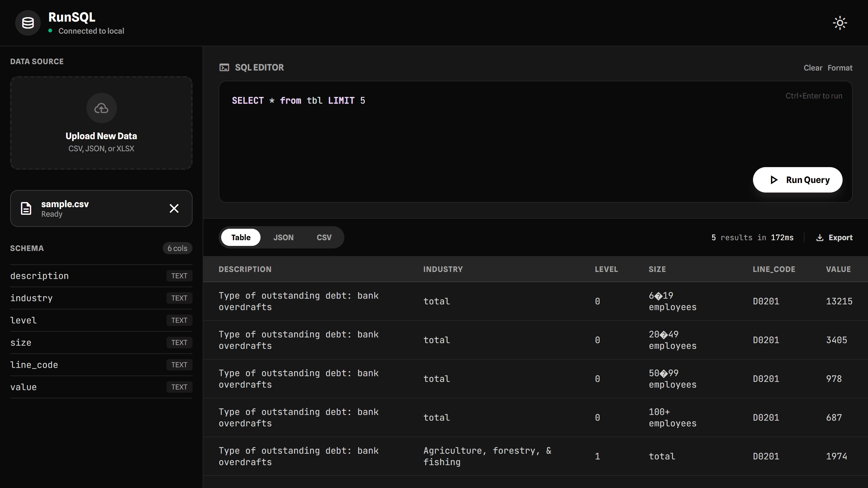Screen dimensions: 868x488
Task: Toggle light theme with sun icon
Action: click(x=840, y=23)
